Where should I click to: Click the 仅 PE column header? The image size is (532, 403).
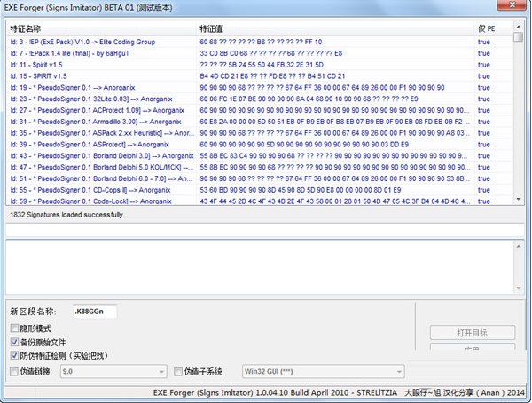493,29
